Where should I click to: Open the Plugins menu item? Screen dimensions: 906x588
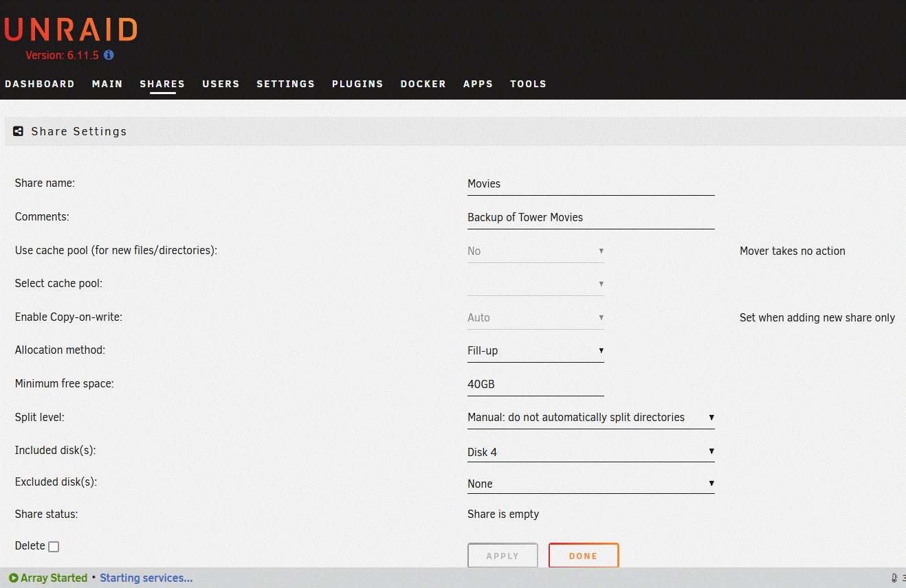pos(357,84)
